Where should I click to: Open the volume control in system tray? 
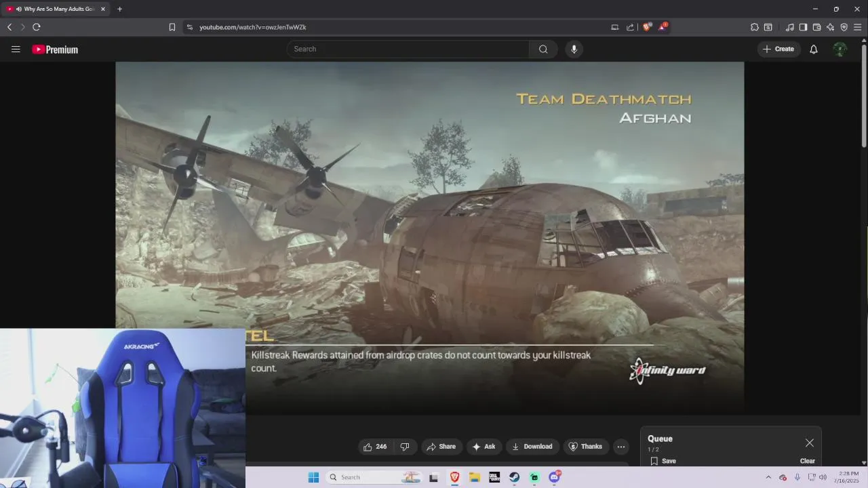[x=823, y=477]
